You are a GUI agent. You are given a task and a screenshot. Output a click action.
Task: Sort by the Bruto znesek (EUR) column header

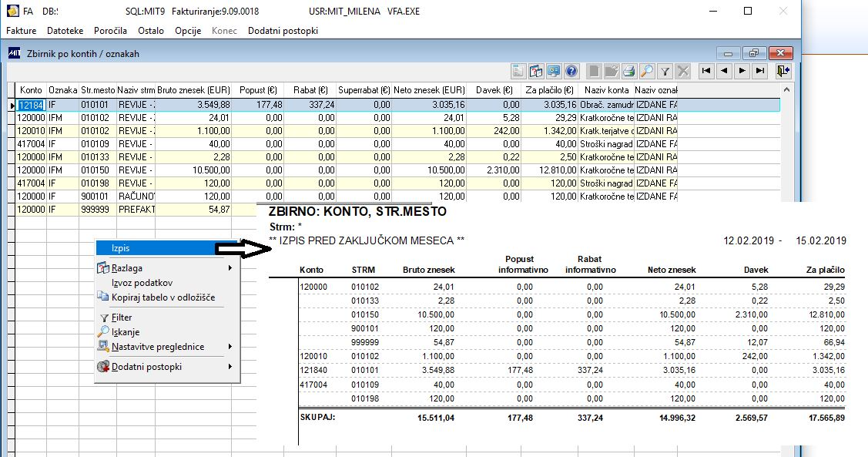(x=193, y=90)
